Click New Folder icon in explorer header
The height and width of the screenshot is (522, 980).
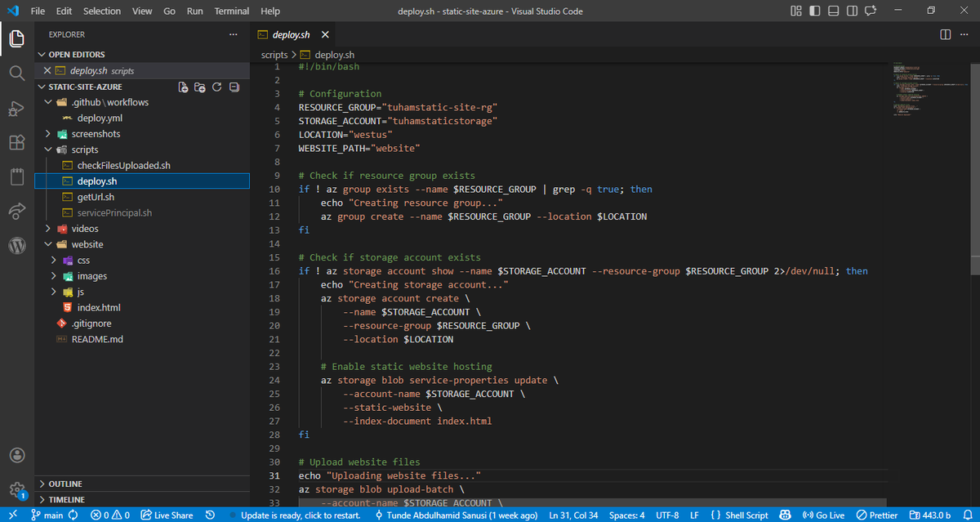(200, 87)
